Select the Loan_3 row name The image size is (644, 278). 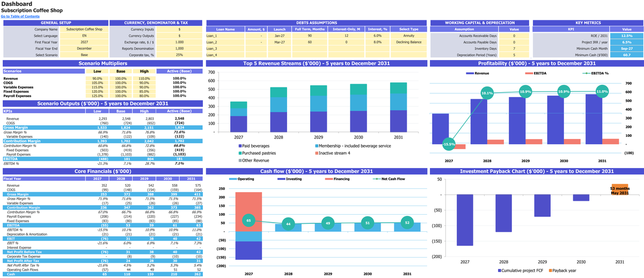pyautogui.click(x=225, y=48)
